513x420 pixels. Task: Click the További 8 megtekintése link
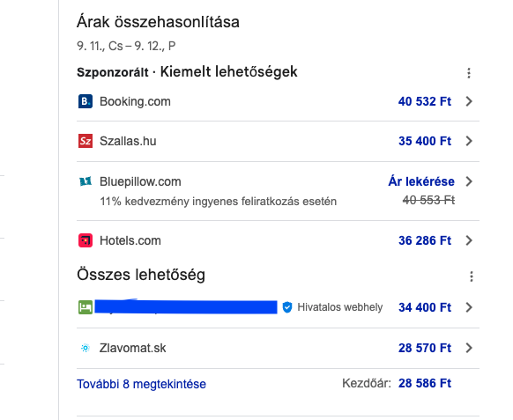pyautogui.click(x=141, y=384)
